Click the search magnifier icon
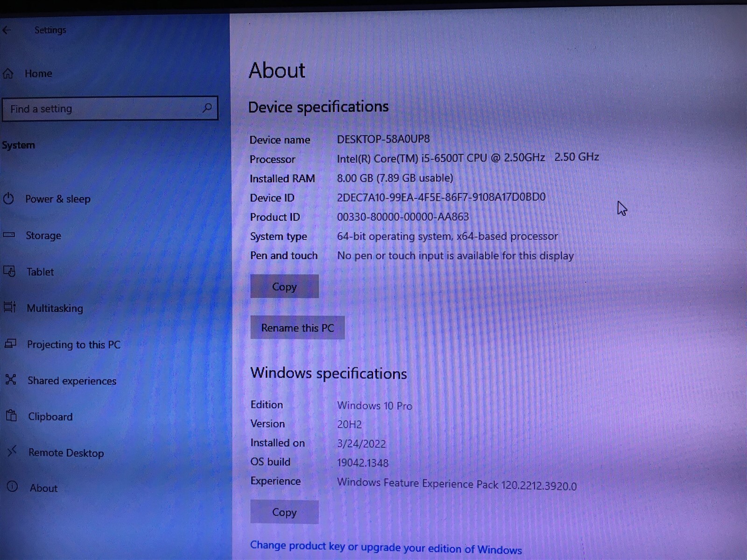Viewport: 747px width, 560px height. point(207,108)
